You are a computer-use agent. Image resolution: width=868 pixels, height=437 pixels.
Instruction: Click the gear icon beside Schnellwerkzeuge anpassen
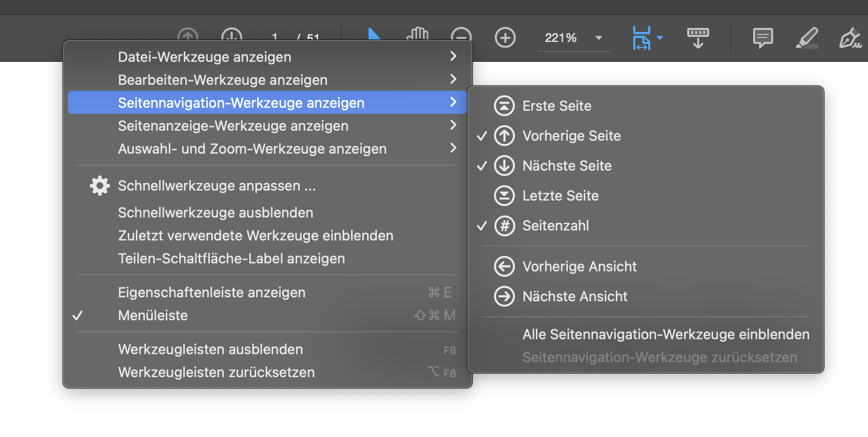click(x=100, y=186)
